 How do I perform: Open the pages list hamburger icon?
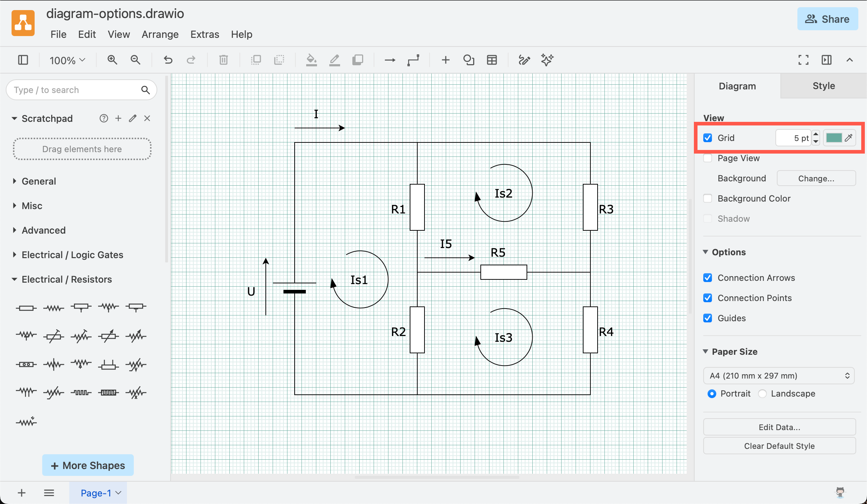[x=49, y=493]
